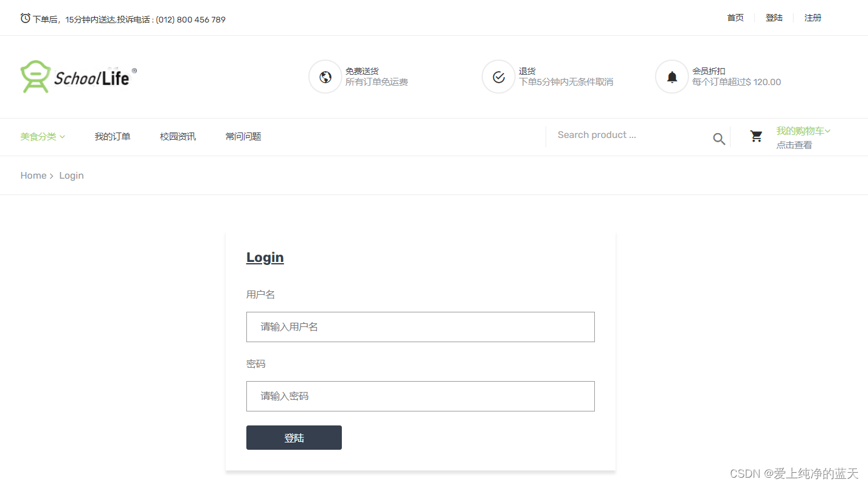Screen dimensions: 868x485
Task: Click the 每个订单超过$ 120.00 text
Action: (737, 82)
